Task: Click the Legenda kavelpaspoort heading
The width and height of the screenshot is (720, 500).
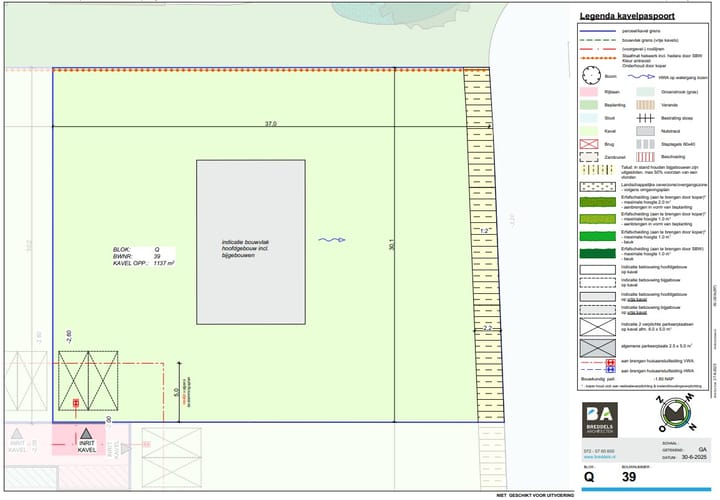Action: coord(627,16)
